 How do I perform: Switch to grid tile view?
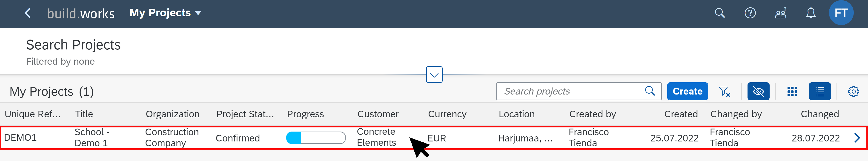click(792, 91)
